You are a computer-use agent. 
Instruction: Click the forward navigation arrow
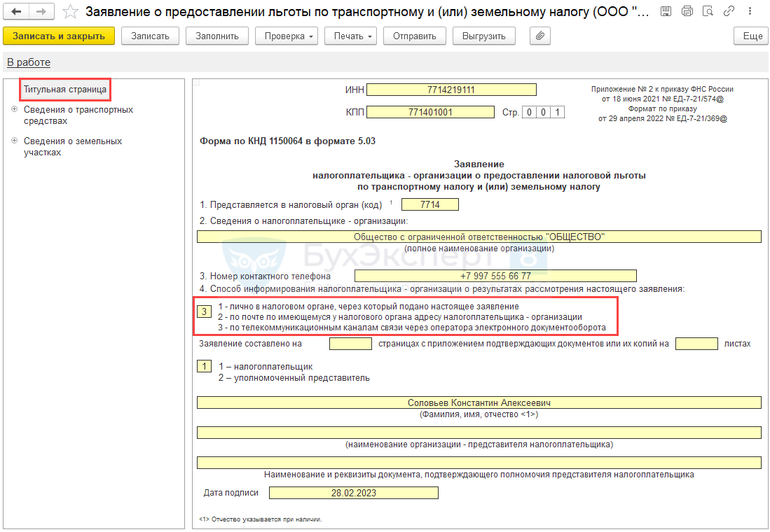click(x=41, y=12)
